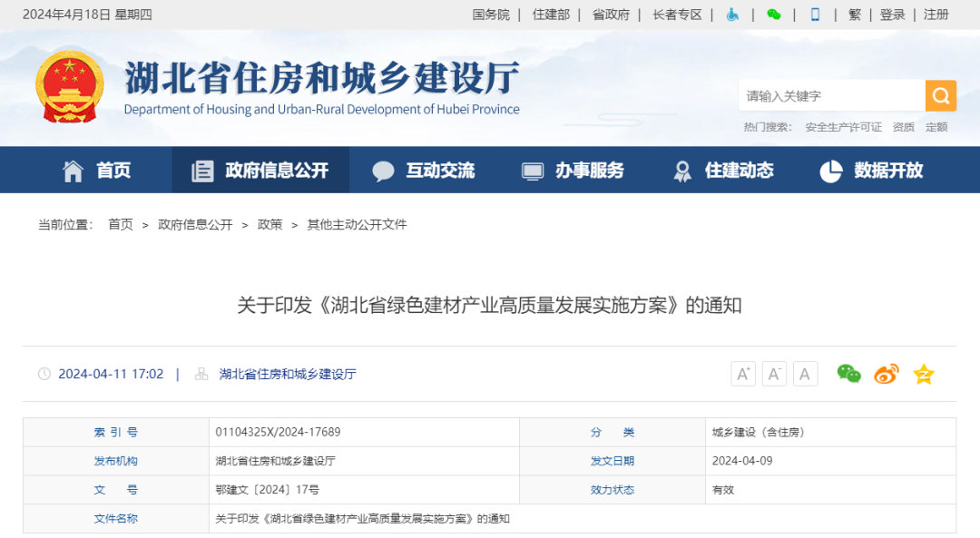
Task: Increase font size with A+ button
Action: pos(743,374)
